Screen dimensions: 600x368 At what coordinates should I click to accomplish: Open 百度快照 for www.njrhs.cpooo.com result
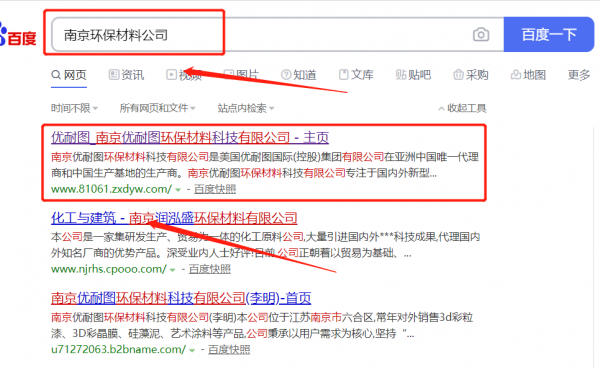point(210,269)
